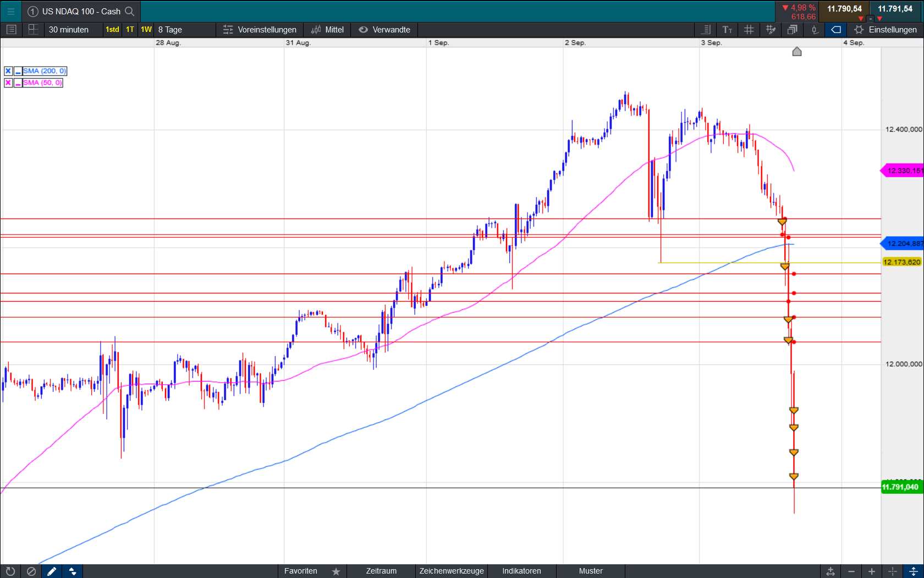This screenshot has height=578, width=924.
Task: Open the Favoriten tab
Action: [x=300, y=571]
